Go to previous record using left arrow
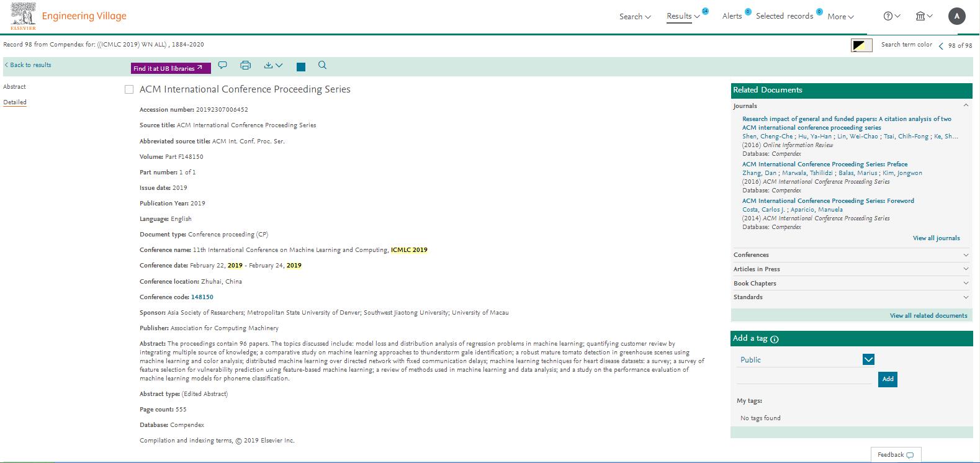The height and width of the screenshot is (463, 980). click(x=941, y=46)
